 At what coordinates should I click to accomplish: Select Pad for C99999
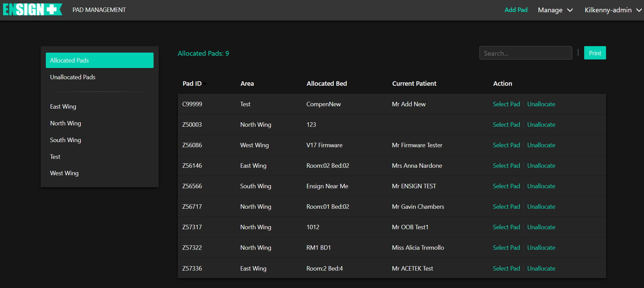(x=506, y=104)
